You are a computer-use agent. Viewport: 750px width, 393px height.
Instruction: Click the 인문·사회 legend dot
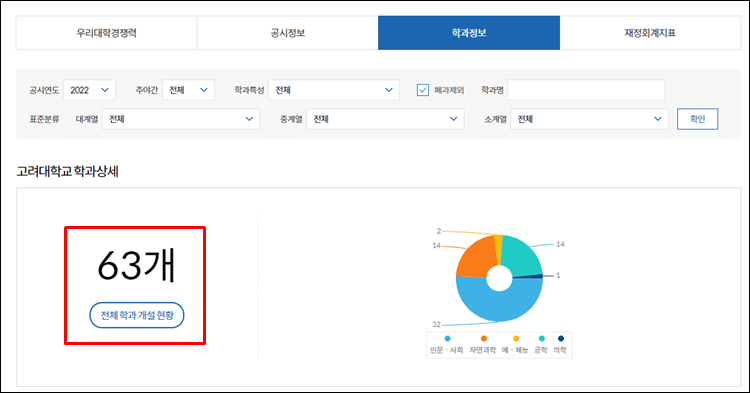pyautogui.click(x=447, y=338)
